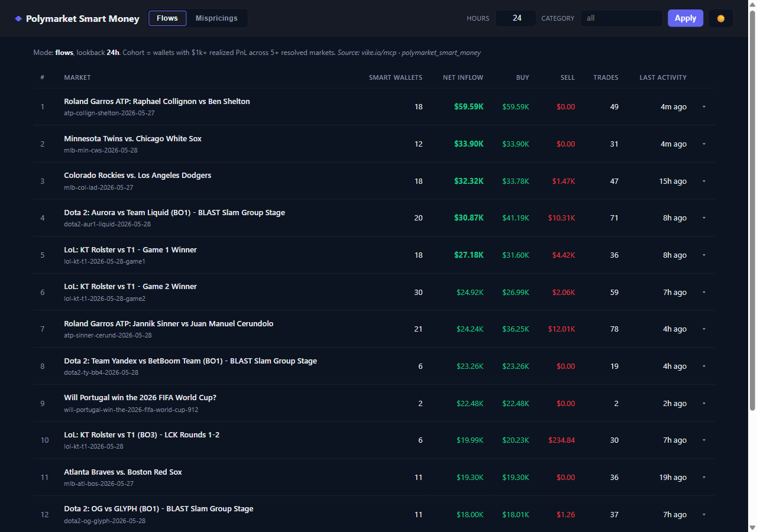The height and width of the screenshot is (532, 757).
Task: Switch to the Flows tab
Action: tap(167, 18)
